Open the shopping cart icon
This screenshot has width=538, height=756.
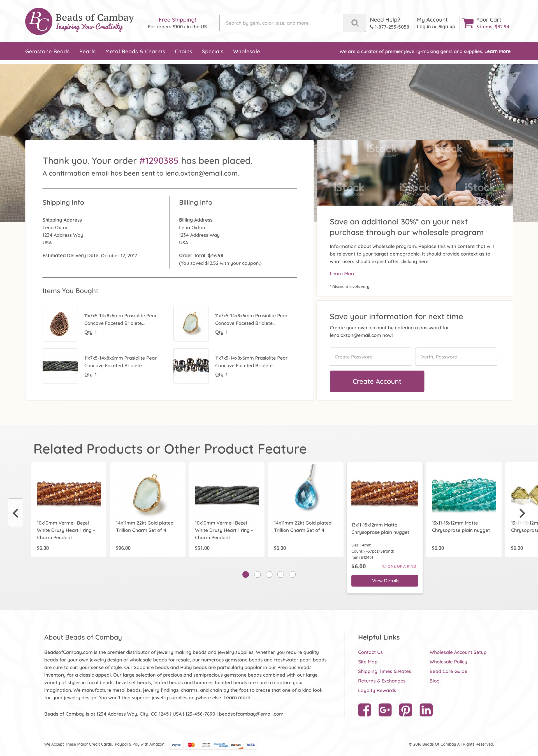468,23
